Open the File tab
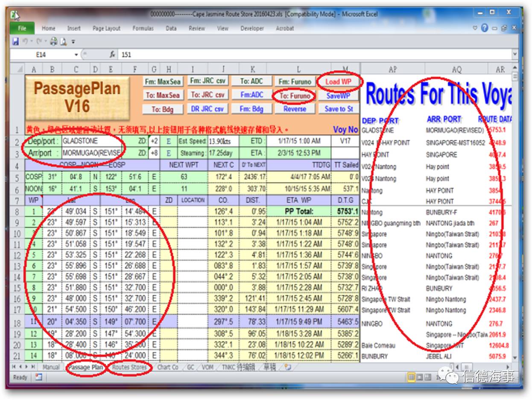The width and height of the screenshot is (532, 400). (22, 28)
